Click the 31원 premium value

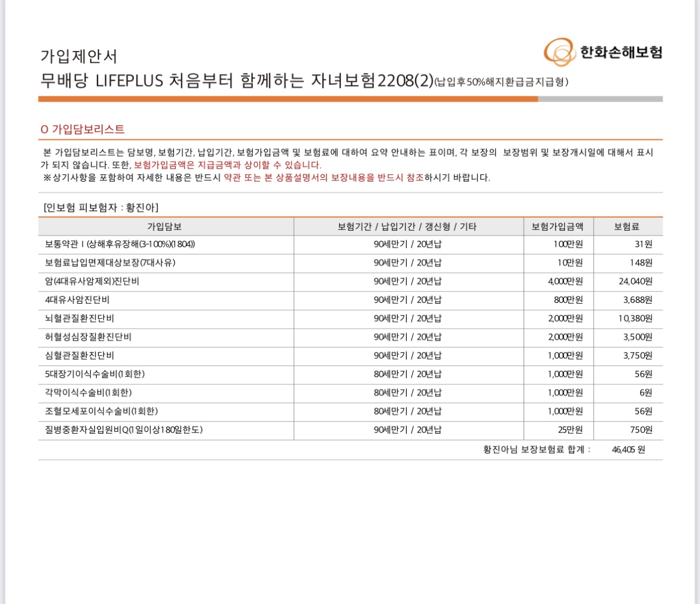click(644, 244)
